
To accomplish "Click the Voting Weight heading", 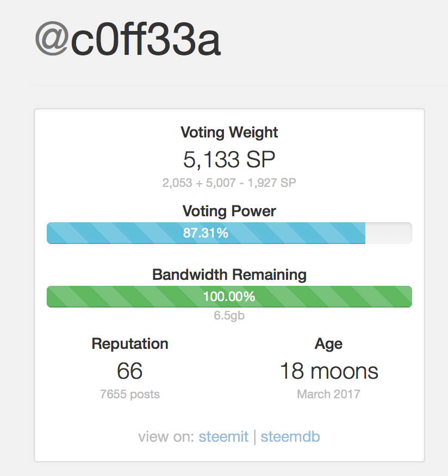I will [229, 132].
